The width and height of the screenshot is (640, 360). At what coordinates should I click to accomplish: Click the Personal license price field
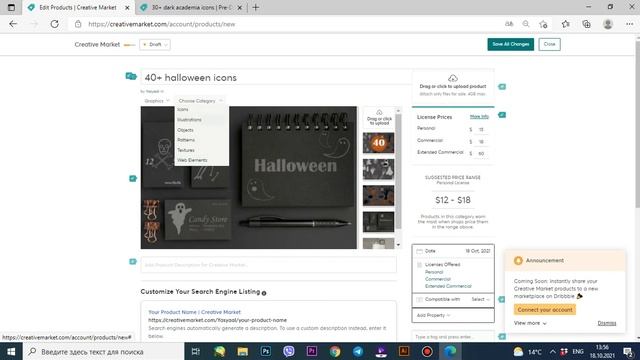[x=481, y=129]
